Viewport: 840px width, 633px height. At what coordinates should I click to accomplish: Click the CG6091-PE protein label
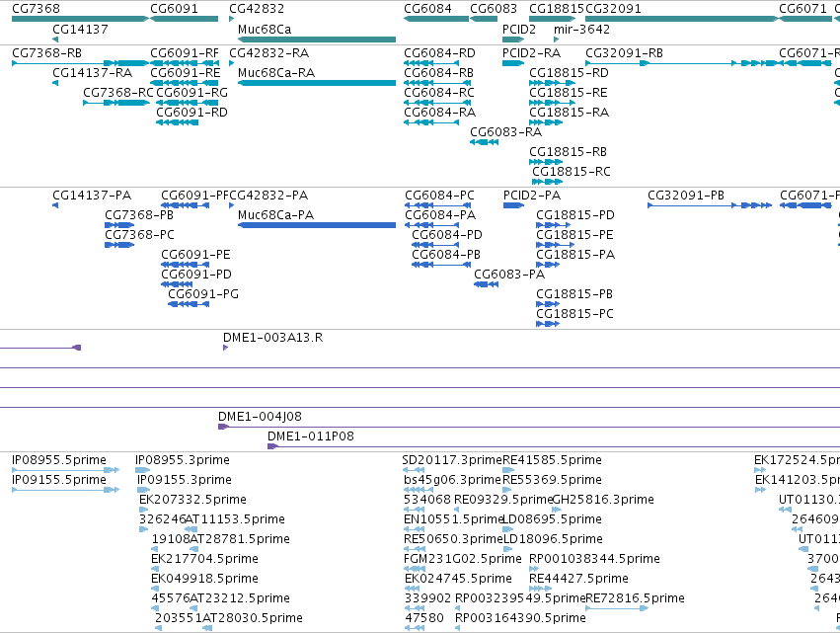tap(195, 255)
